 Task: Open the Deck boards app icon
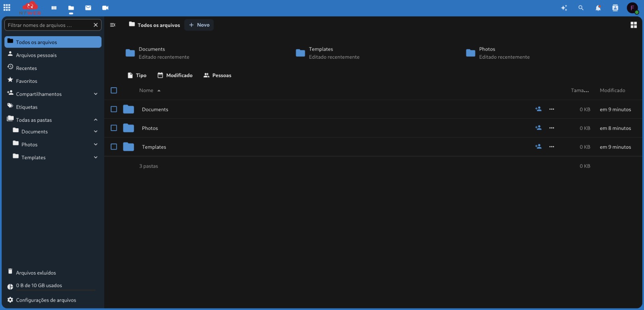click(x=54, y=8)
